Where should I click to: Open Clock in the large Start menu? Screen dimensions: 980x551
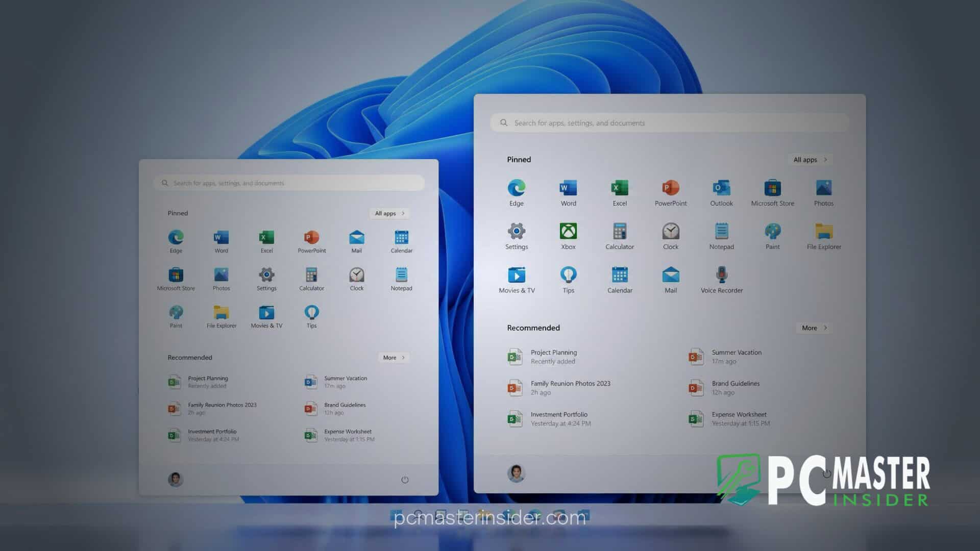671,236
